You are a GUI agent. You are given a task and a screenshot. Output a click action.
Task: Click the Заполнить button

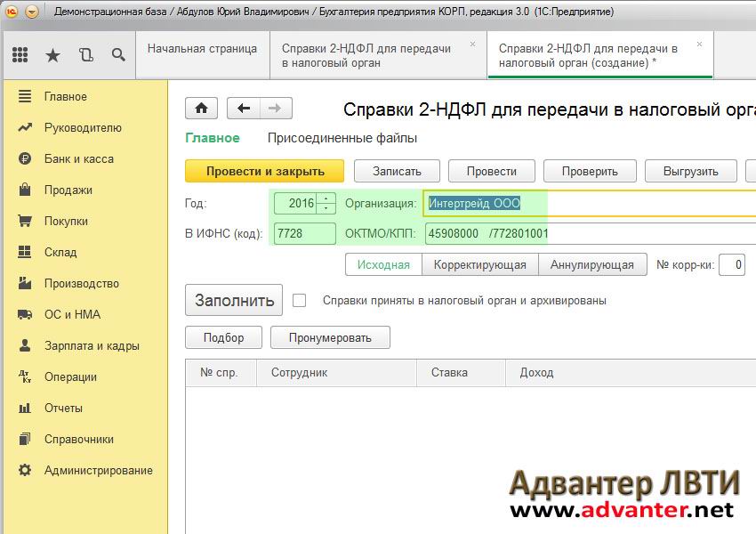click(234, 300)
